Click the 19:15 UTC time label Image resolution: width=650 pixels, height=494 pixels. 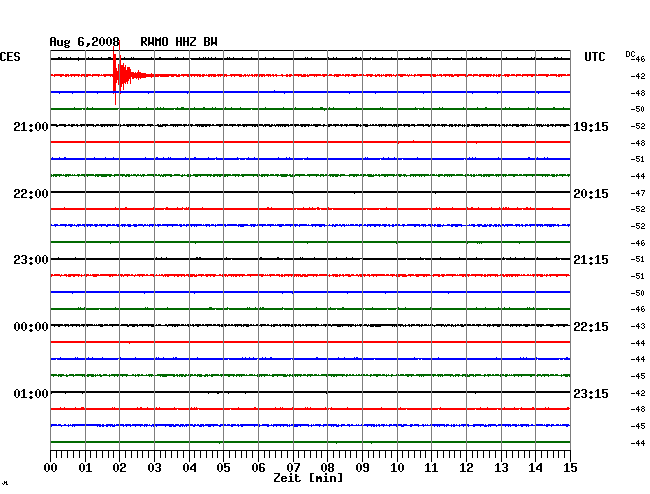(x=591, y=127)
